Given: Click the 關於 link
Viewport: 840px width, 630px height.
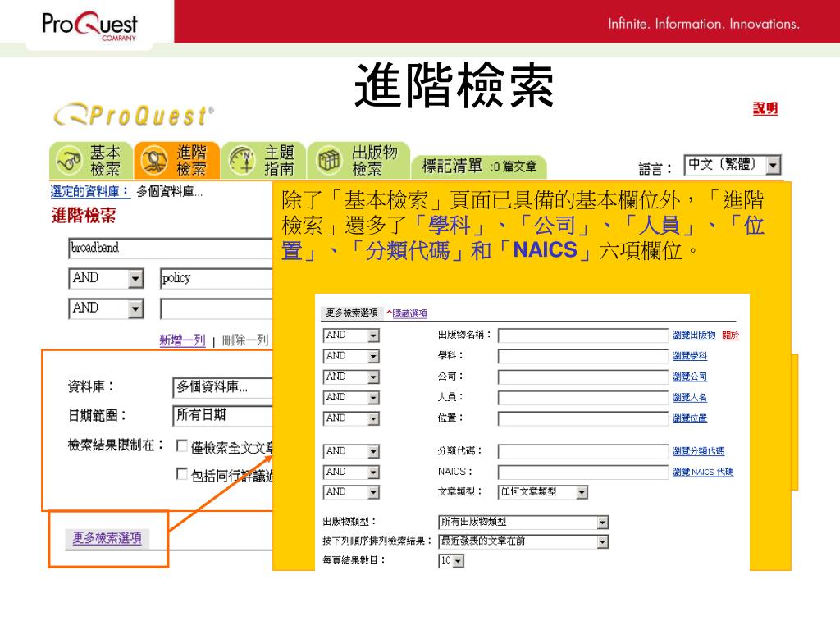Looking at the screenshot, I should pos(731,336).
